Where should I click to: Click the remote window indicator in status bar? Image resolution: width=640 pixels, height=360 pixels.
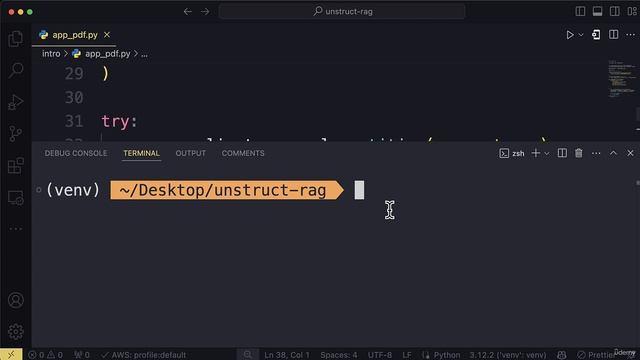(11, 354)
